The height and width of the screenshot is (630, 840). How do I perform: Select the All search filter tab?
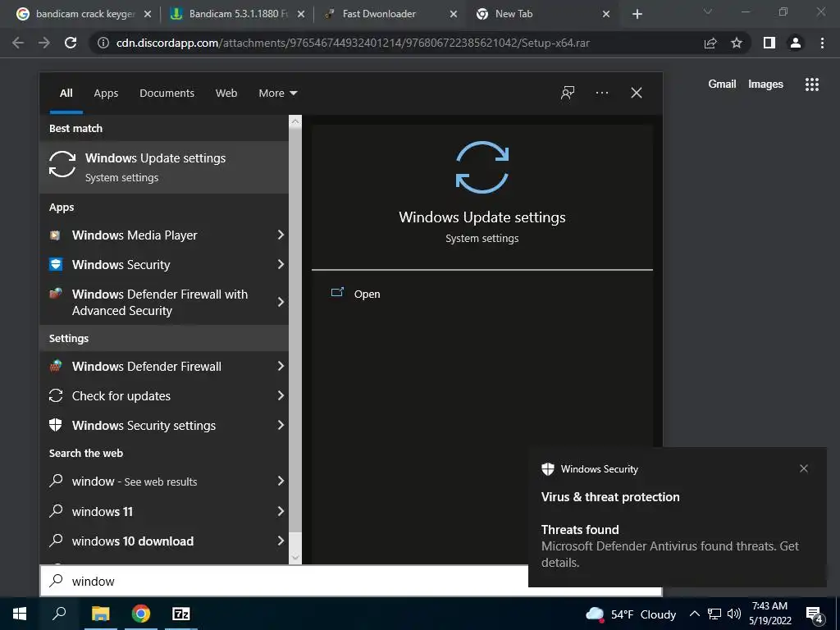pyautogui.click(x=66, y=94)
